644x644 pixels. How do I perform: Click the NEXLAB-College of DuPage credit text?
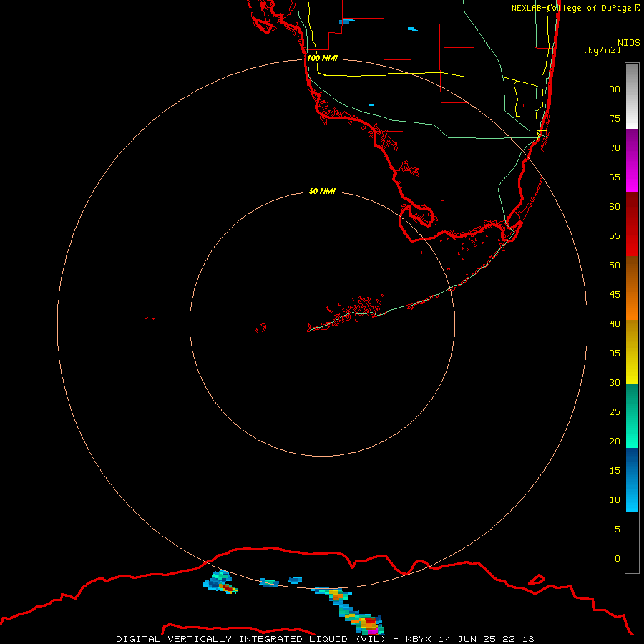pos(576,8)
